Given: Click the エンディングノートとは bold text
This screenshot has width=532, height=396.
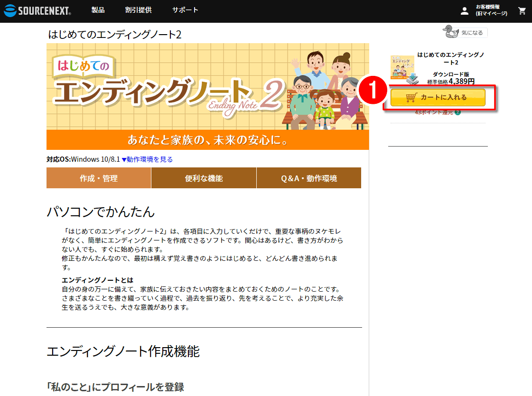Looking at the screenshot, I should pyautogui.click(x=97, y=280).
